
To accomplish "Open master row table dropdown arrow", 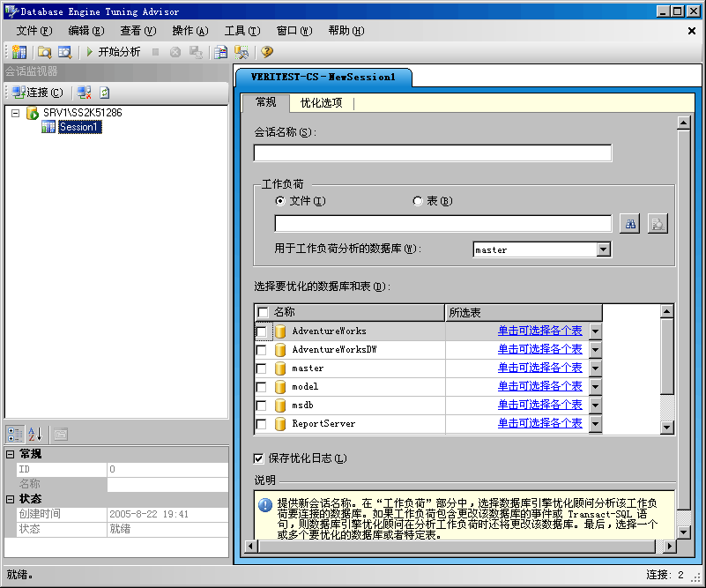I will [595, 368].
